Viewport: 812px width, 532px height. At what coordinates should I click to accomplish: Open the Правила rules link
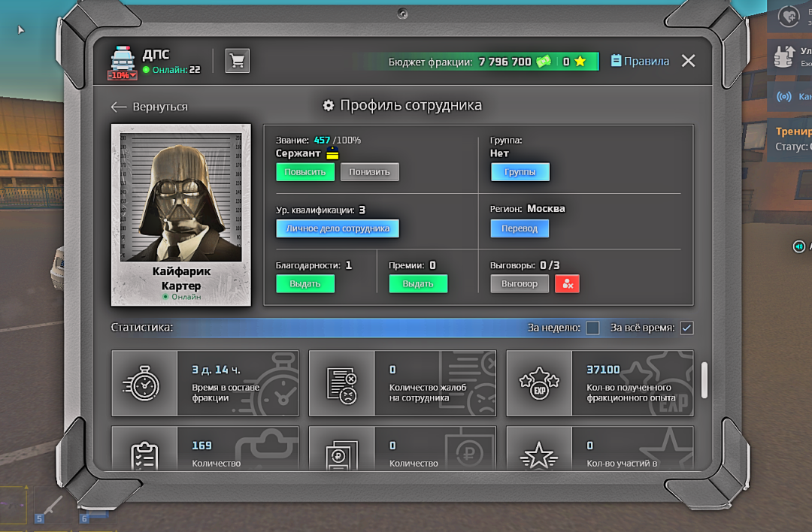click(640, 61)
